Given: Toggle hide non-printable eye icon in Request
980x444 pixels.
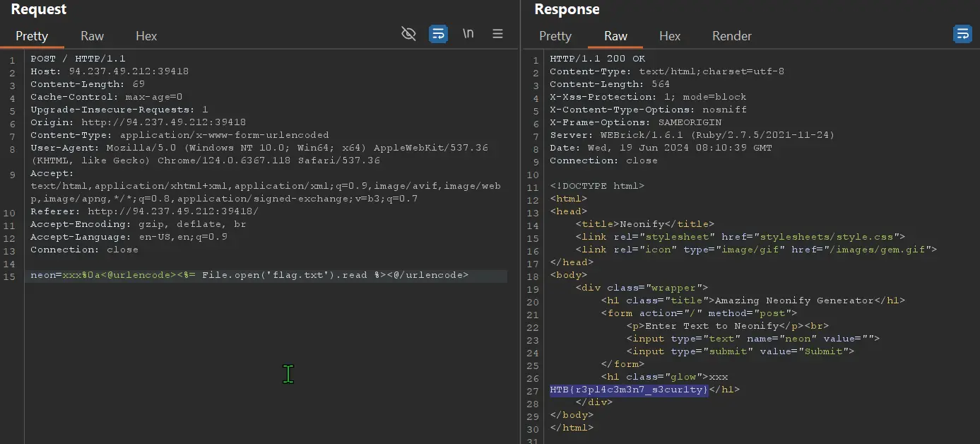Looking at the screenshot, I should pos(408,34).
